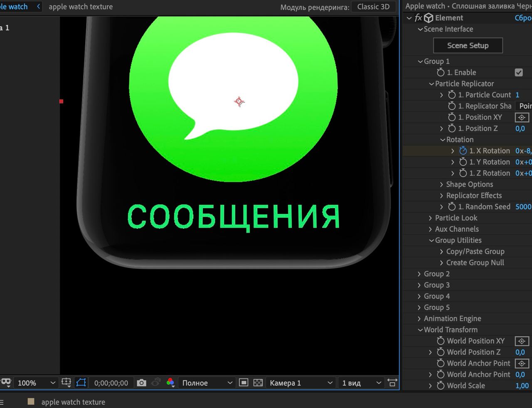Switch to apple watch texture viewer tab
This screenshot has width=532, height=408.
81,7
